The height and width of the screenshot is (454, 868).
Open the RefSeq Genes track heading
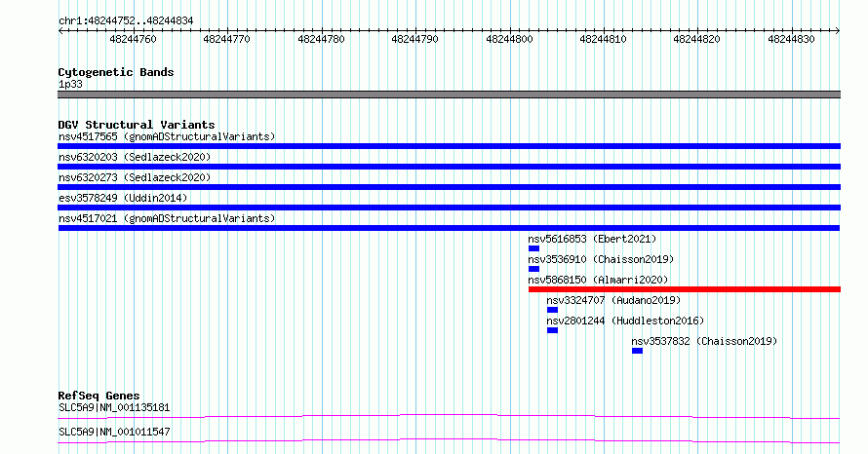pos(99,396)
